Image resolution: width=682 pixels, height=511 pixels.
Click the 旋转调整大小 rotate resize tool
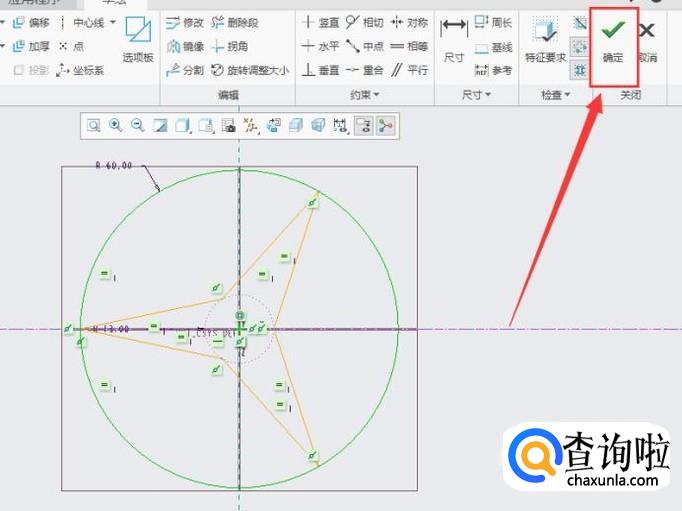coord(249,70)
